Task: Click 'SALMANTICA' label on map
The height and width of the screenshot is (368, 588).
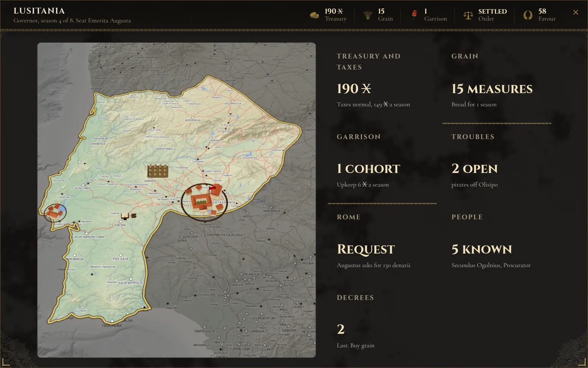Action: (233, 104)
